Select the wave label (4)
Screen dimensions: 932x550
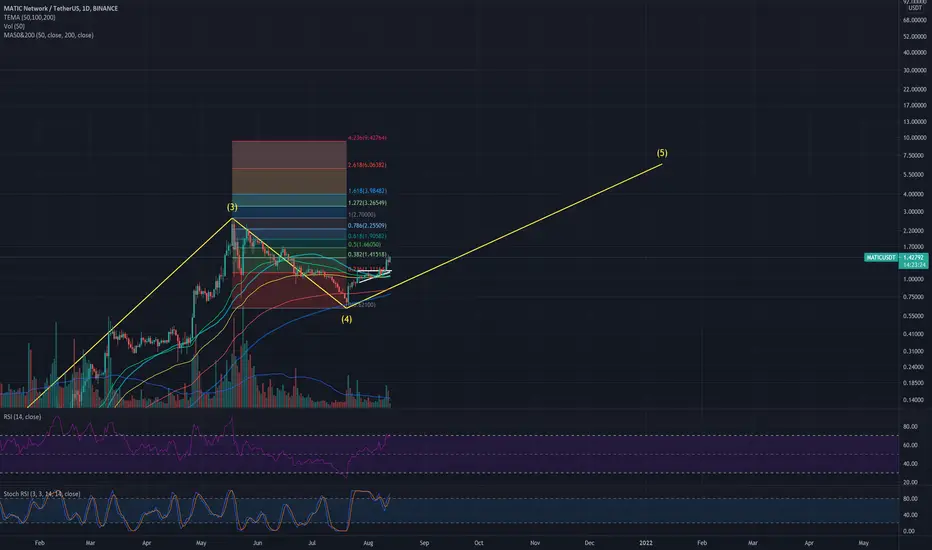(347, 319)
